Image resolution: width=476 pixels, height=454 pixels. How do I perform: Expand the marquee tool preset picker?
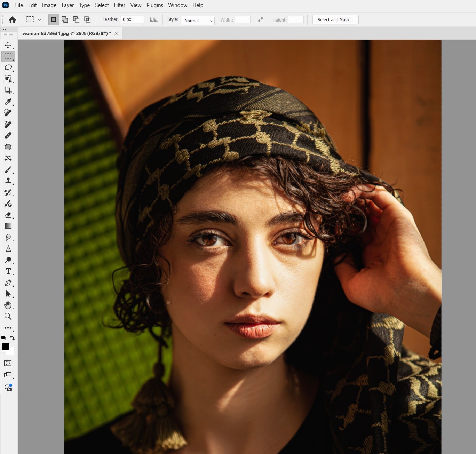(x=39, y=20)
